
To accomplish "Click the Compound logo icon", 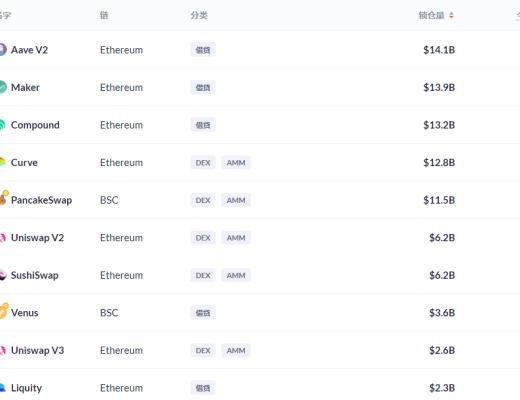I will 3,125.
